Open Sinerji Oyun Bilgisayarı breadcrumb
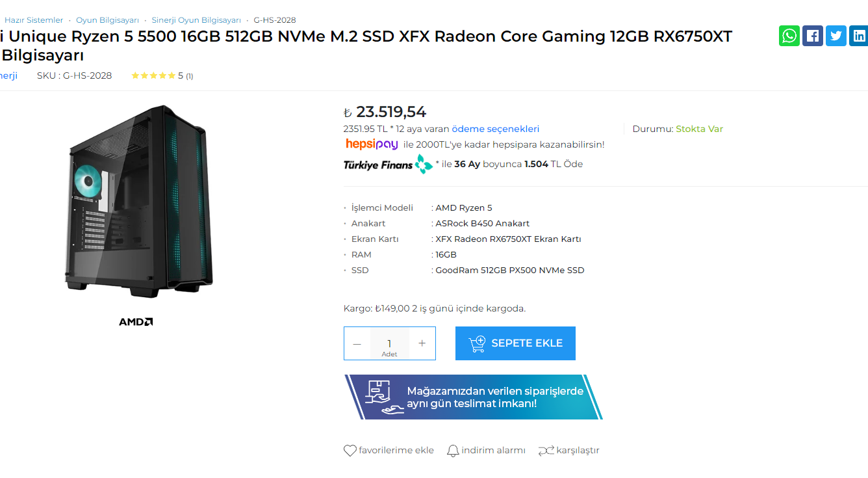The width and height of the screenshot is (868, 478). (196, 20)
